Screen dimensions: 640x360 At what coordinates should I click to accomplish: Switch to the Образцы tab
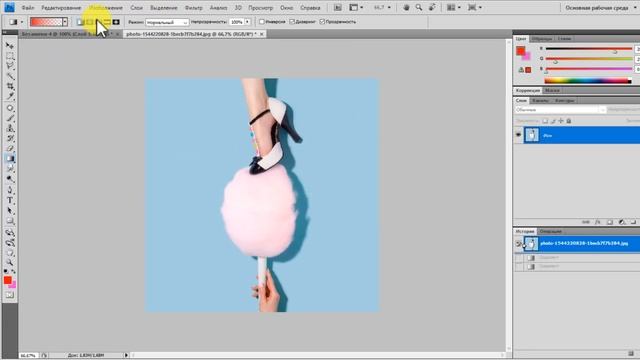[542, 39]
